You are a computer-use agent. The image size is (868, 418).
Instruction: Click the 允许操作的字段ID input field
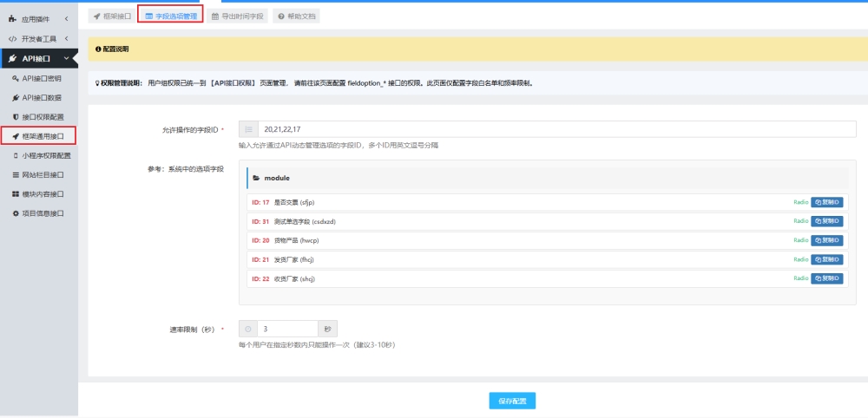(x=556, y=129)
